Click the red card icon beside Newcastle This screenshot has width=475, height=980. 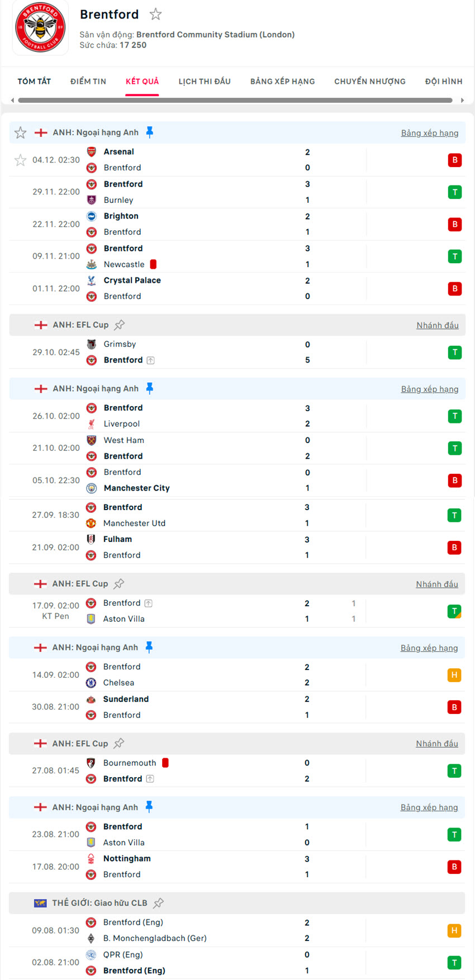(x=154, y=263)
